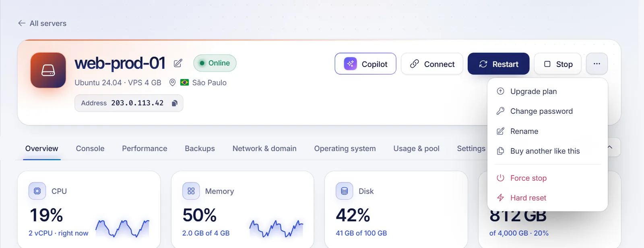644x248 pixels.
Task: Click the back arrow to All servers
Action: coord(22,23)
